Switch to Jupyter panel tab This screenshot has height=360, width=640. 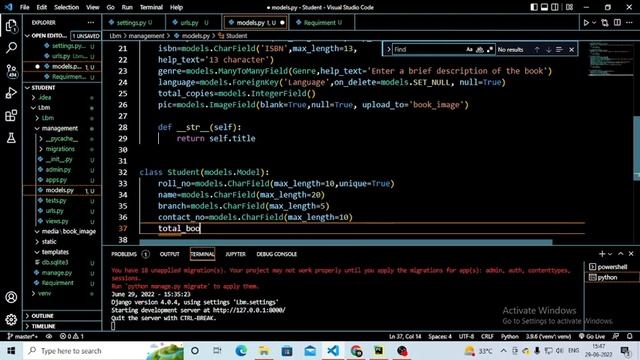(236, 254)
